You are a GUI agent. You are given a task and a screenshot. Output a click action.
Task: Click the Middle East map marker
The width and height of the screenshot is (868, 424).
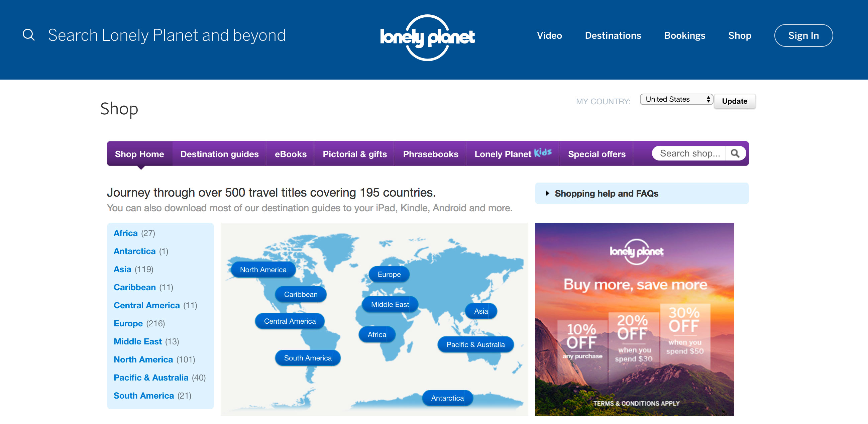[x=390, y=304]
